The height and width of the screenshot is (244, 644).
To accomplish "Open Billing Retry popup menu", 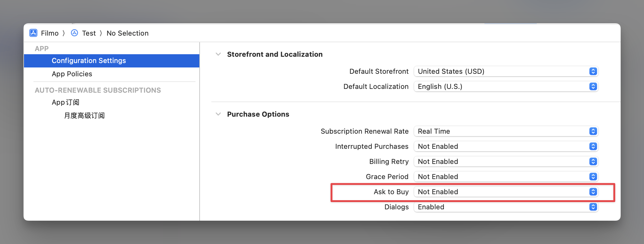I will click(x=506, y=161).
